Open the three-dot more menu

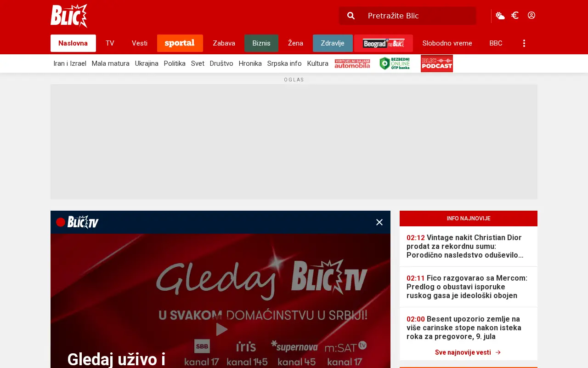coord(524,43)
